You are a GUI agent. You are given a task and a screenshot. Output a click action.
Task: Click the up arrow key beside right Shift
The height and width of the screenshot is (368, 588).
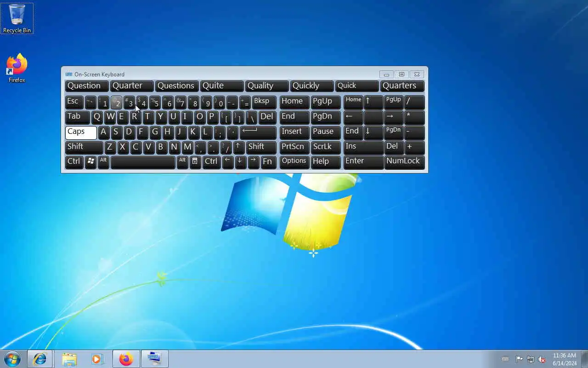(x=239, y=148)
